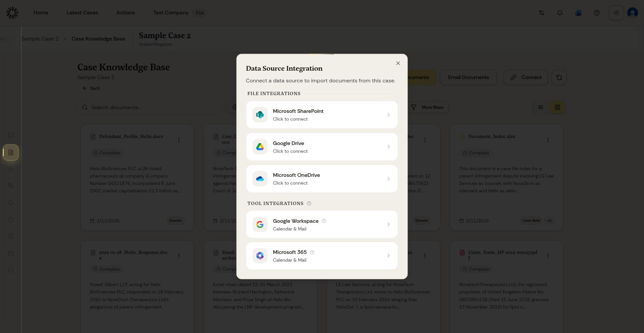
Task: Open Microsoft 365 Calendar & Mail integration
Action: (322, 256)
